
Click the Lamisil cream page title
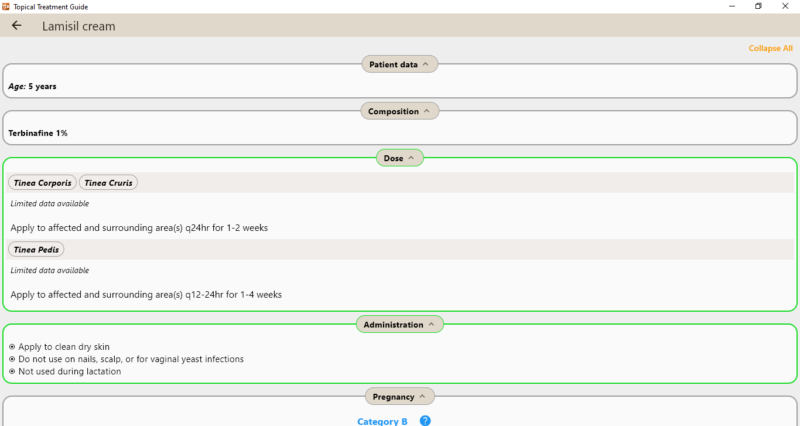[79, 26]
